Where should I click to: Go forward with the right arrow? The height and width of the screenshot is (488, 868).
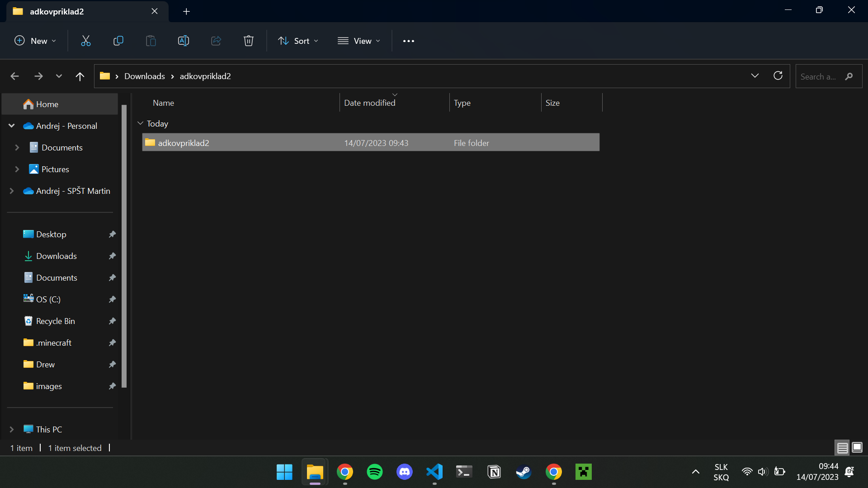pos(38,76)
